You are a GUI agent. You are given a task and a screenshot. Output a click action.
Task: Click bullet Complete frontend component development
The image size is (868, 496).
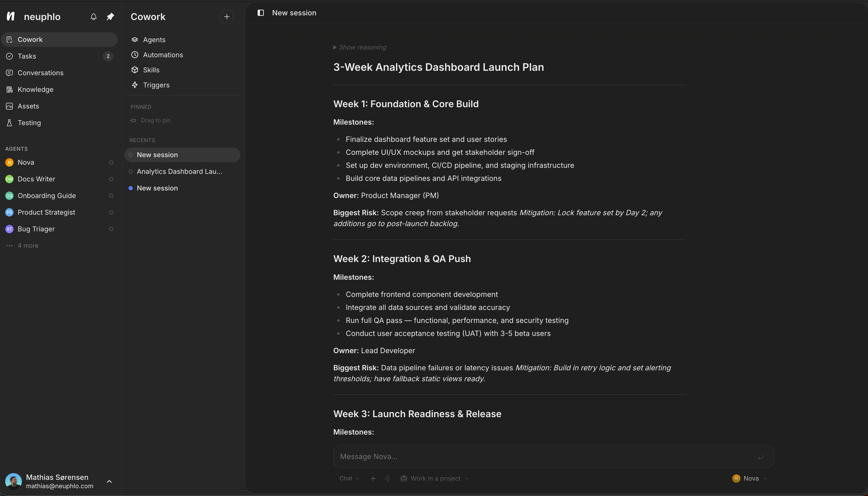[x=422, y=294]
